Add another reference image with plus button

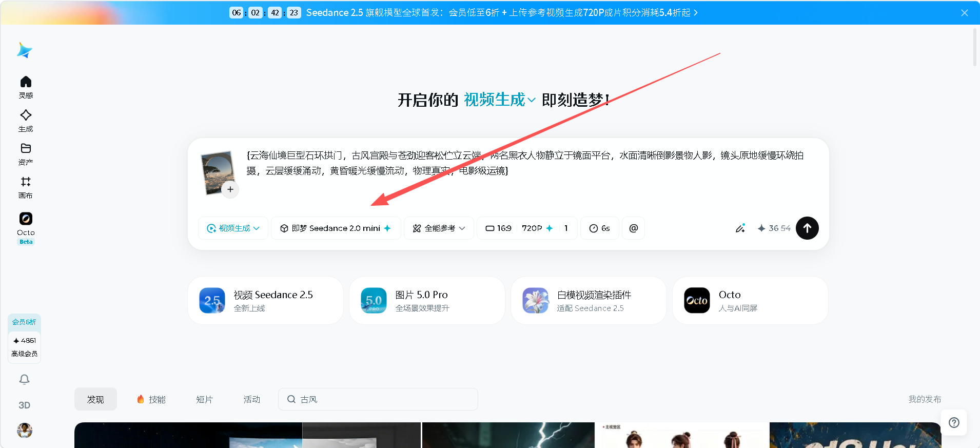(x=230, y=189)
